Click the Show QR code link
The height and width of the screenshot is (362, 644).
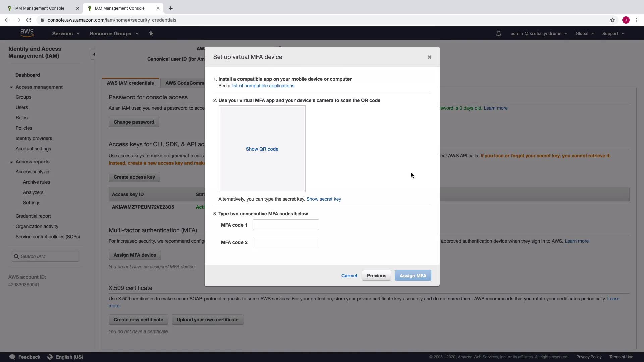tap(262, 149)
